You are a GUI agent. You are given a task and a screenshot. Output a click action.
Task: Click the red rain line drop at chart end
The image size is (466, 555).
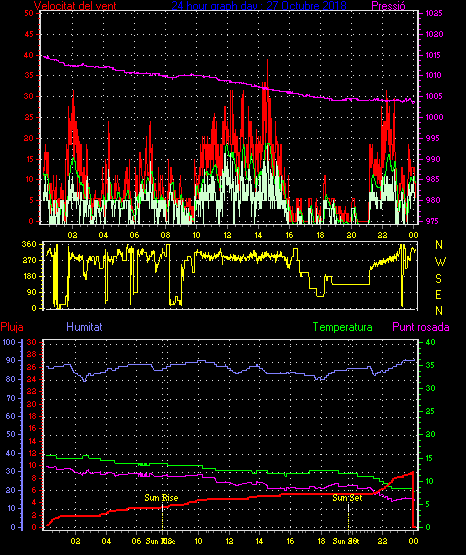(x=413, y=499)
